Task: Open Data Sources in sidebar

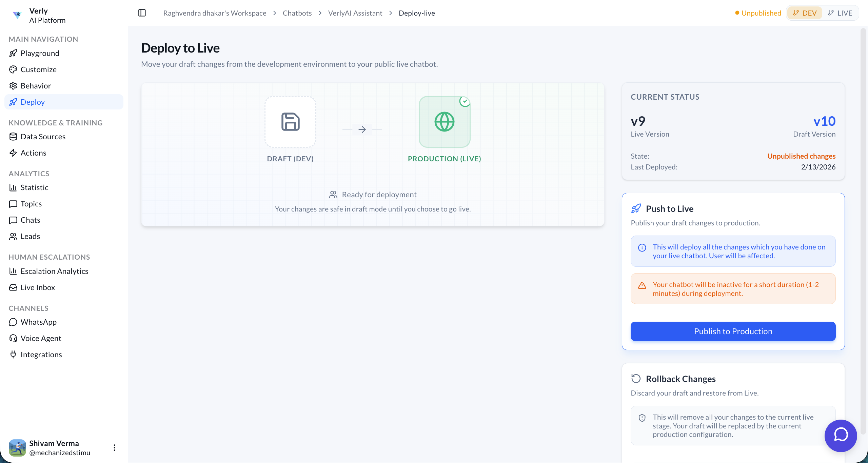Action: pos(43,137)
